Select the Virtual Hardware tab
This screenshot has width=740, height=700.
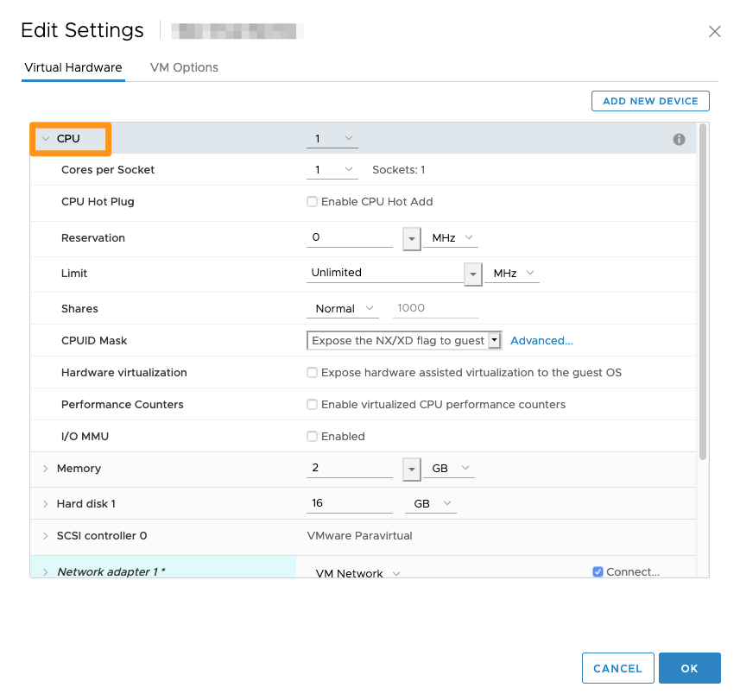click(73, 67)
